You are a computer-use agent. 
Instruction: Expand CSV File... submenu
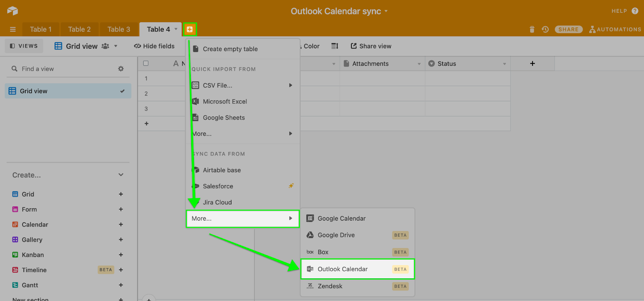[x=243, y=85]
